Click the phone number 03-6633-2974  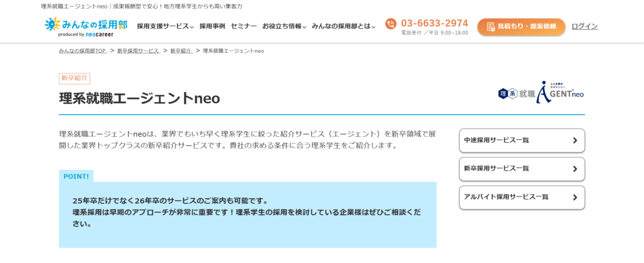click(x=435, y=23)
